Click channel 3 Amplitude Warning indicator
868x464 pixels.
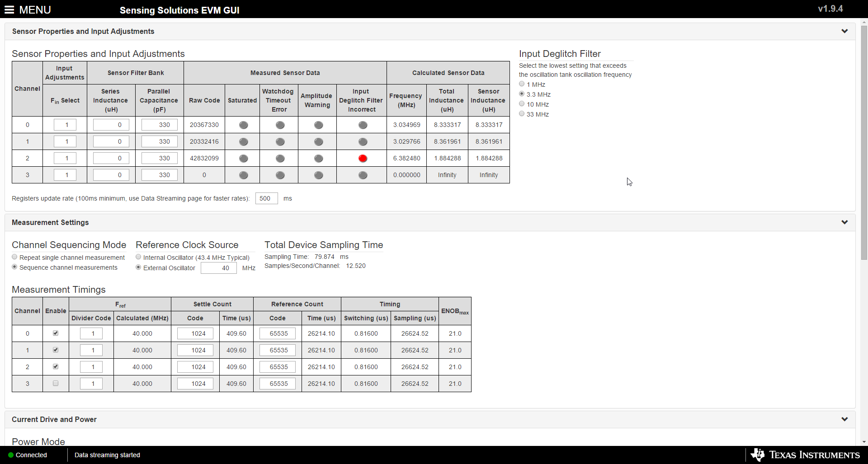[x=319, y=175]
